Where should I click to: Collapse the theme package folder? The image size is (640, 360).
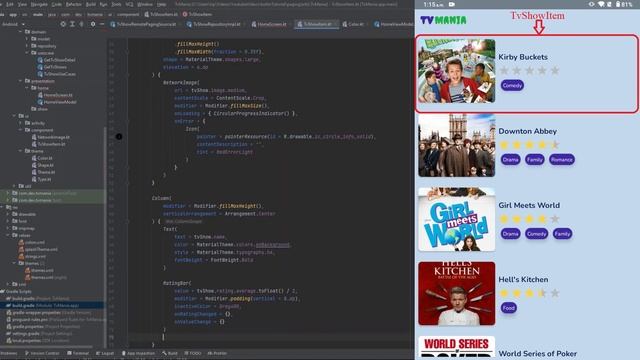(20, 151)
